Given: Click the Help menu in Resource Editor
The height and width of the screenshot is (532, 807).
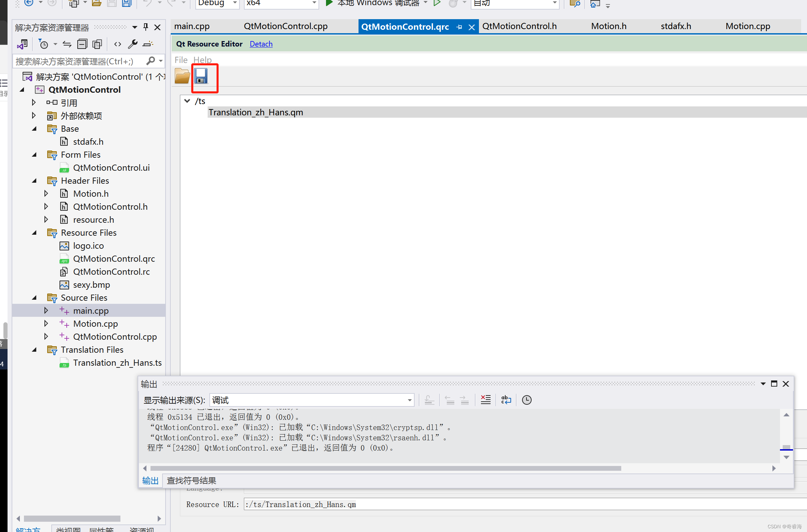Looking at the screenshot, I should pyautogui.click(x=202, y=60).
